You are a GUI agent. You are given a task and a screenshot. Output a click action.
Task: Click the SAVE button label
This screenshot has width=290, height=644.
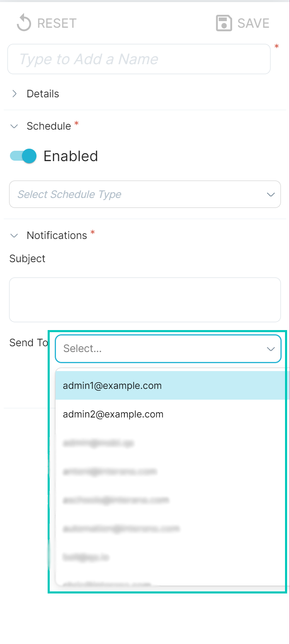[x=253, y=23]
